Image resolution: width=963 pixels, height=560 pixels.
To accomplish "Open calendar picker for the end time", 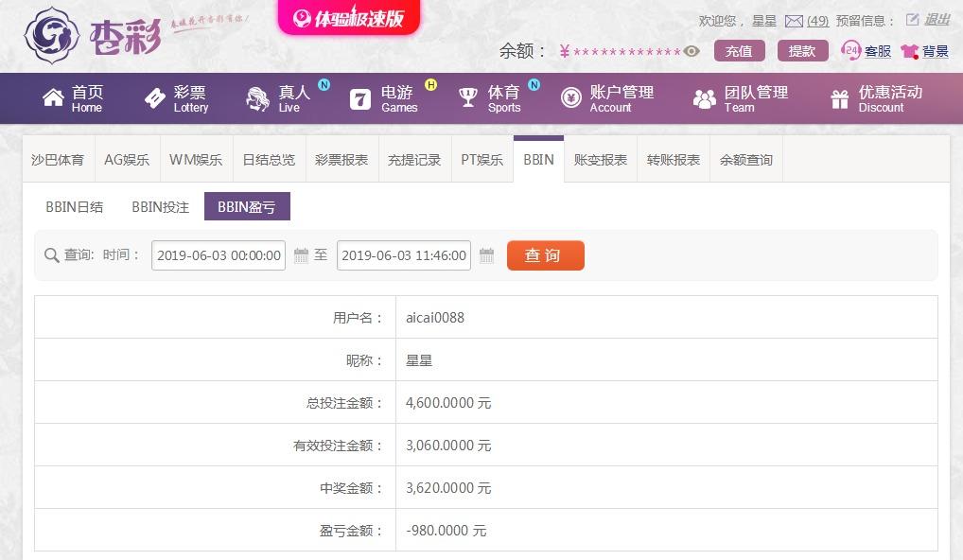I will (486, 255).
